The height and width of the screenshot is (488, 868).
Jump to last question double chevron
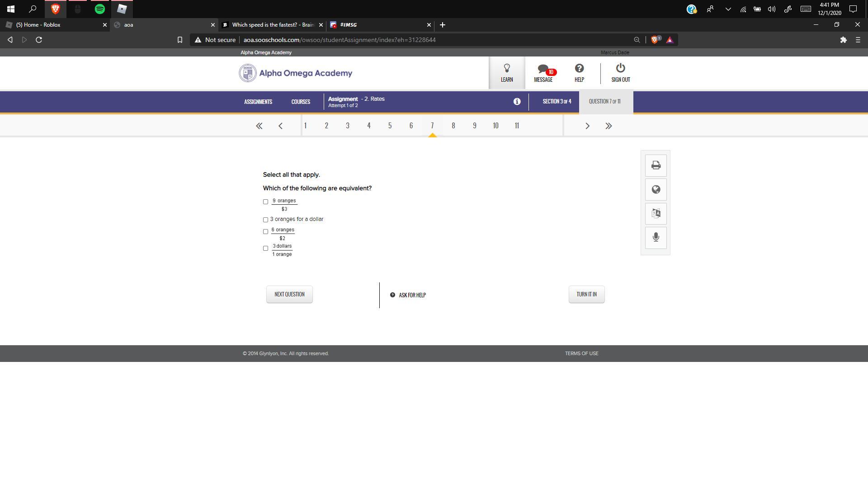coord(609,126)
